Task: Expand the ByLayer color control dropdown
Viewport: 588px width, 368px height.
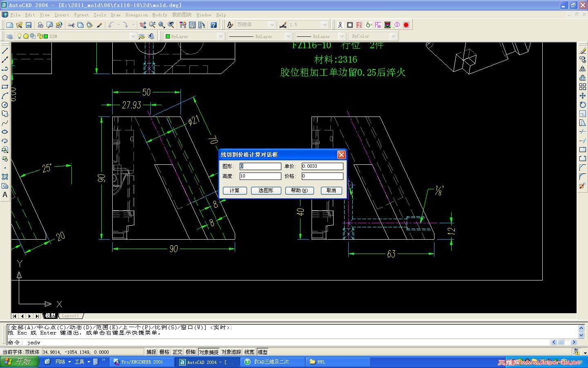Action: 220,36
